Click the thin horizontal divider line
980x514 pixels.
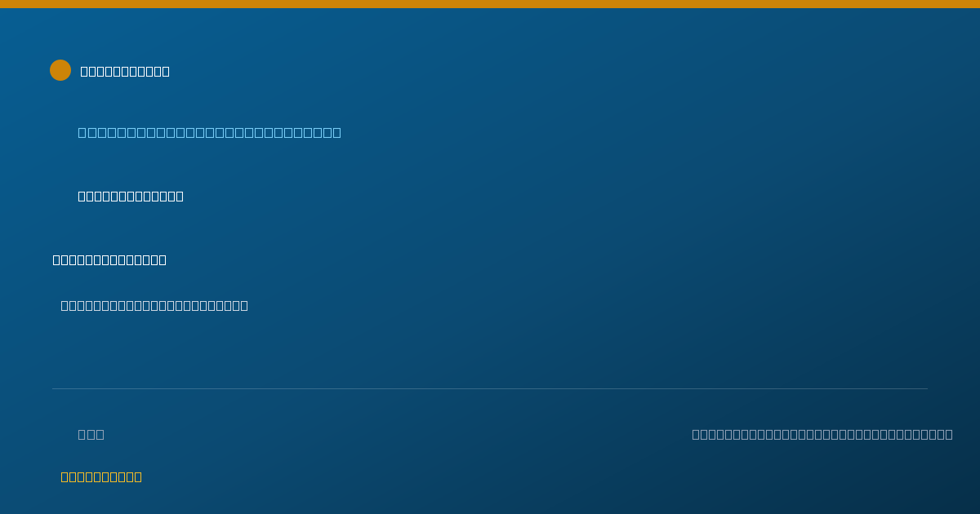click(490, 388)
